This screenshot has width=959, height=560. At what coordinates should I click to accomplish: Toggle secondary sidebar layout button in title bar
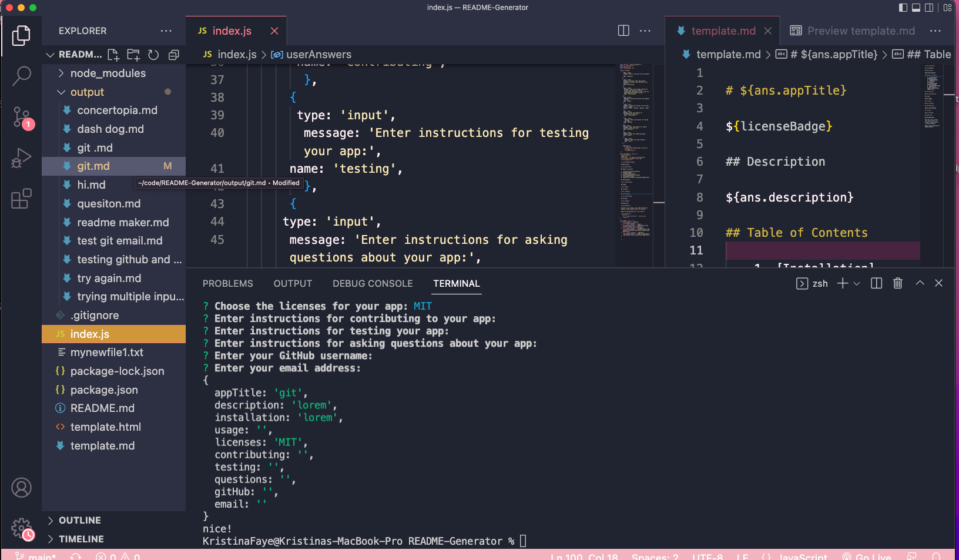pyautogui.click(x=929, y=8)
